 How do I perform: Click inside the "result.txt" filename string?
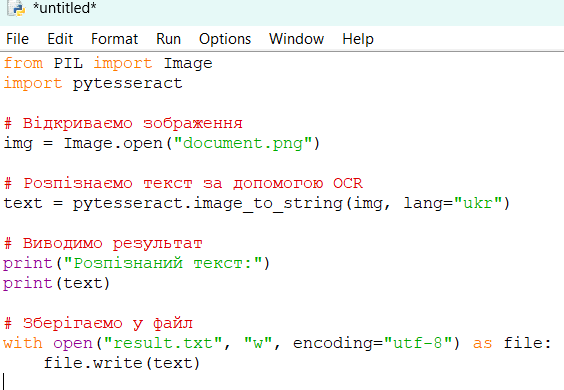pos(163,343)
